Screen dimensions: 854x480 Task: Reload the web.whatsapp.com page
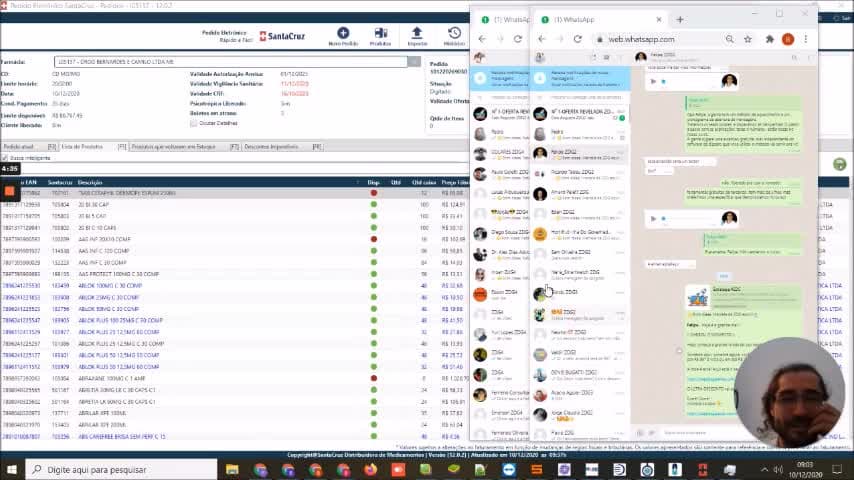(578, 39)
